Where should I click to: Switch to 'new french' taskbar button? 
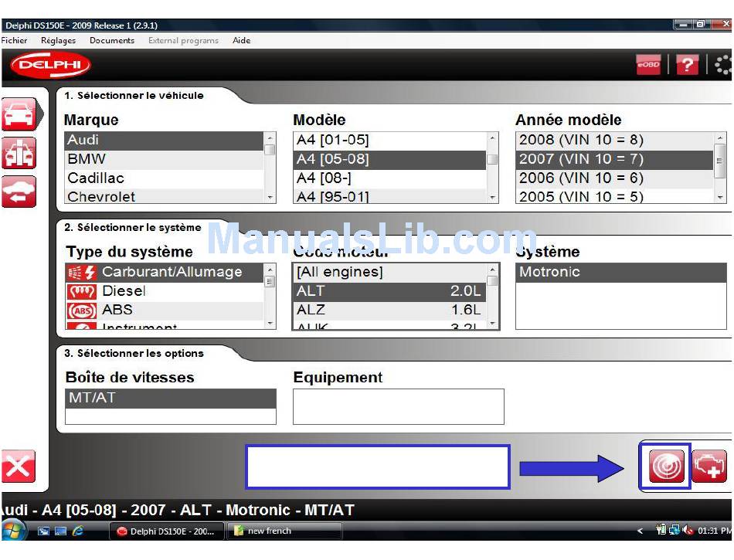click(284, 531)
